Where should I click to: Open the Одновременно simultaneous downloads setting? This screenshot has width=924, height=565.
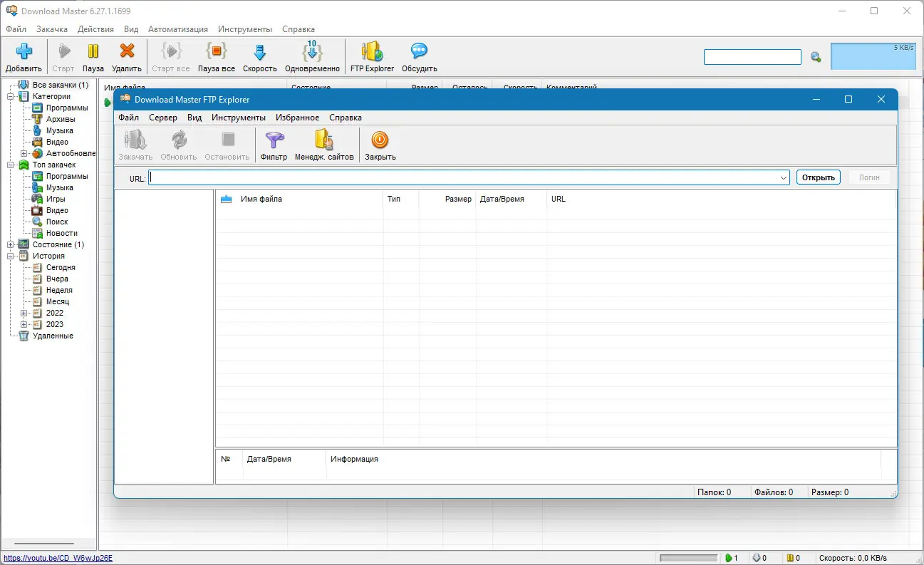point(312,57)
